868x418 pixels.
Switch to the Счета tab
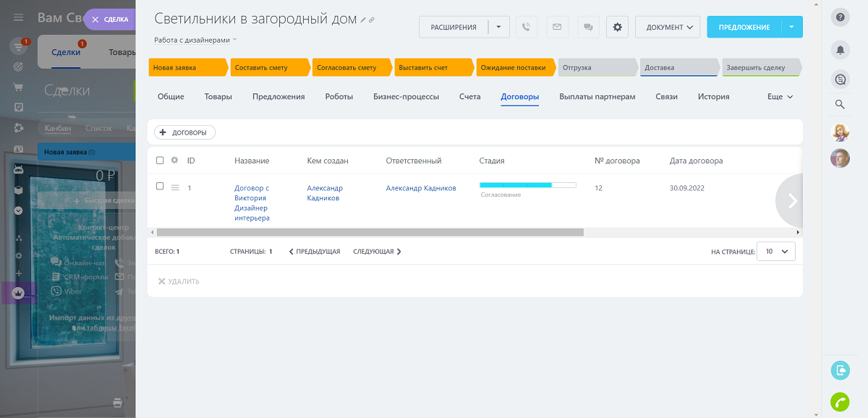tap(469, 96)
